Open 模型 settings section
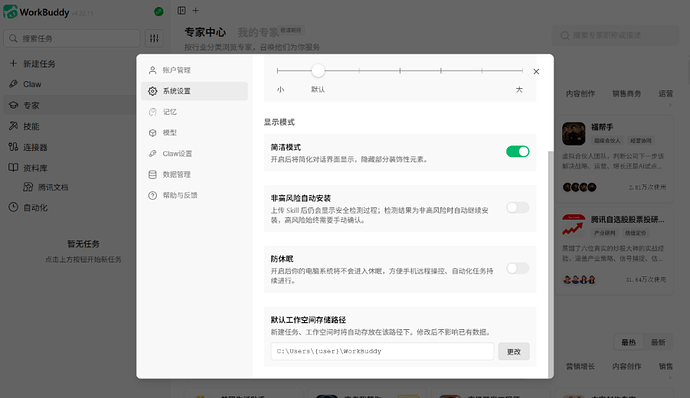This screenshot has height=398, width=690. (194, 133)
